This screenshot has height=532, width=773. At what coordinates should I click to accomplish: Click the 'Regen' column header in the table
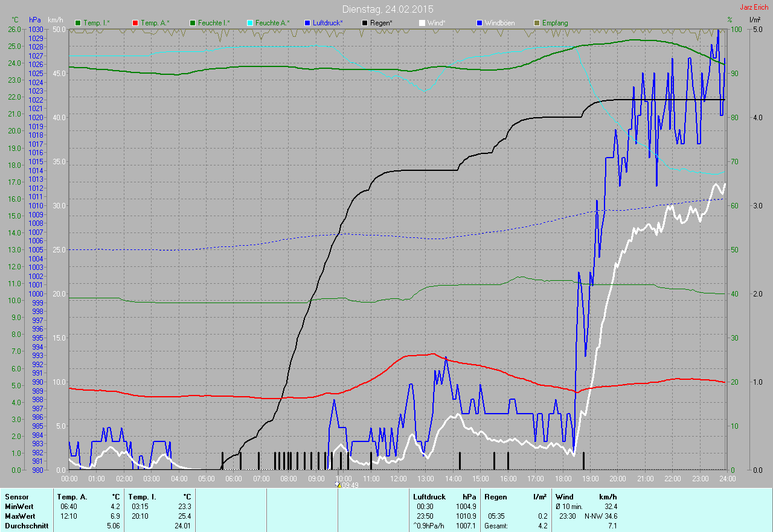click(x=496, y=497)
